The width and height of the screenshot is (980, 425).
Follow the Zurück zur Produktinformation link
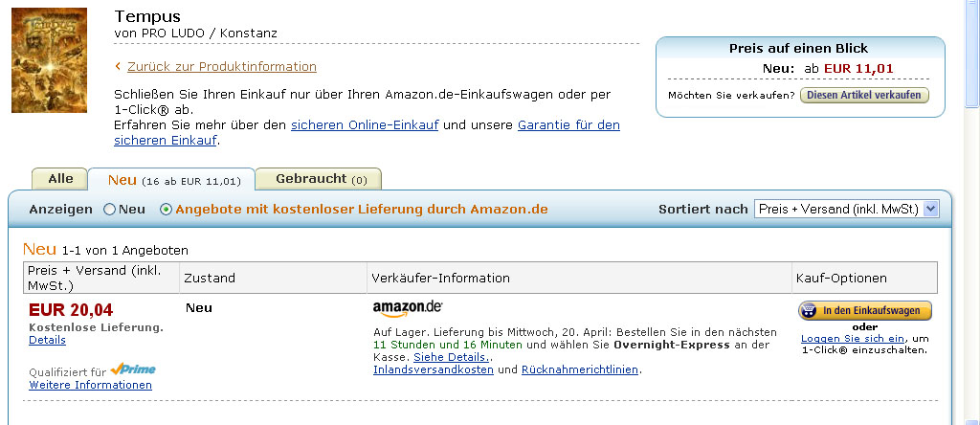(221, 66)
